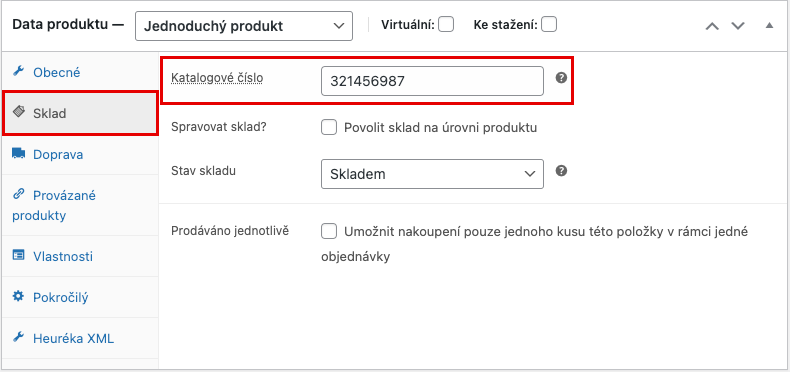790x372 pixels.
Task: Click the Katalogové číslo input field
Action: click(x=432, y=81)
